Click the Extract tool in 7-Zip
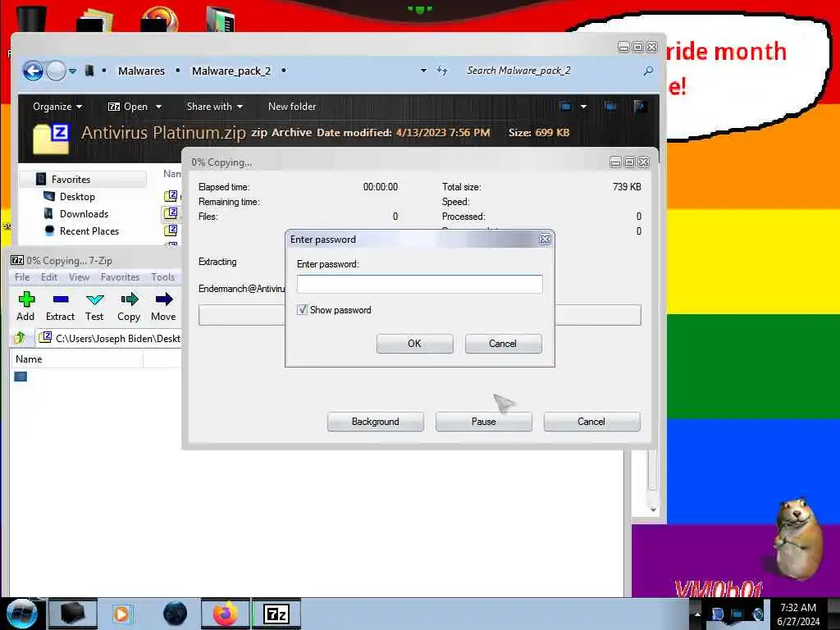The height and width of the screenshot is (630, 840). [60, 307]
